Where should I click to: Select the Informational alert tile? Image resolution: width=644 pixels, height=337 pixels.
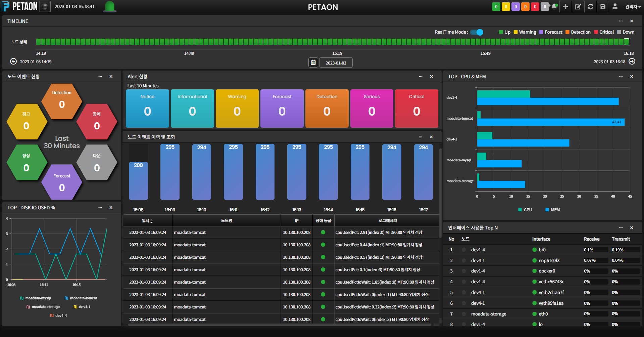tap(192, 108)
